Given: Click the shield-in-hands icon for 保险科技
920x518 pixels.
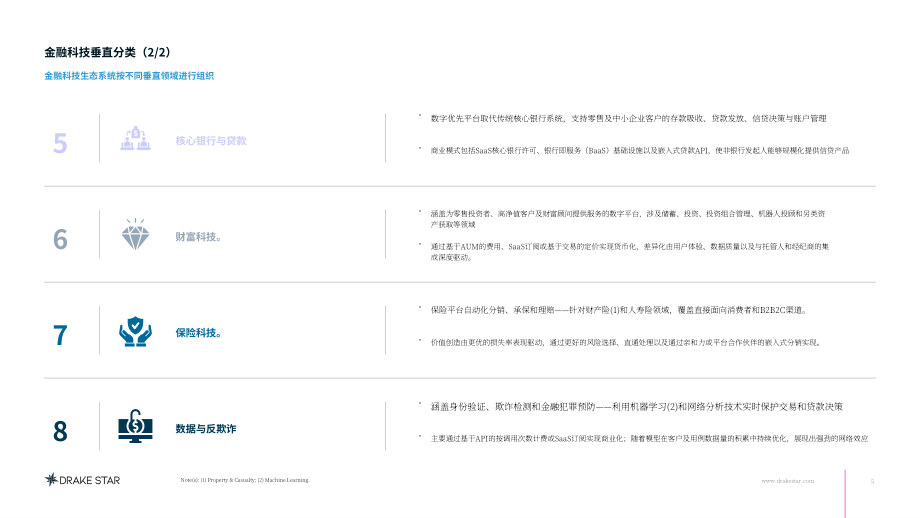Looking at the screenshot, I should coord(136,331).
